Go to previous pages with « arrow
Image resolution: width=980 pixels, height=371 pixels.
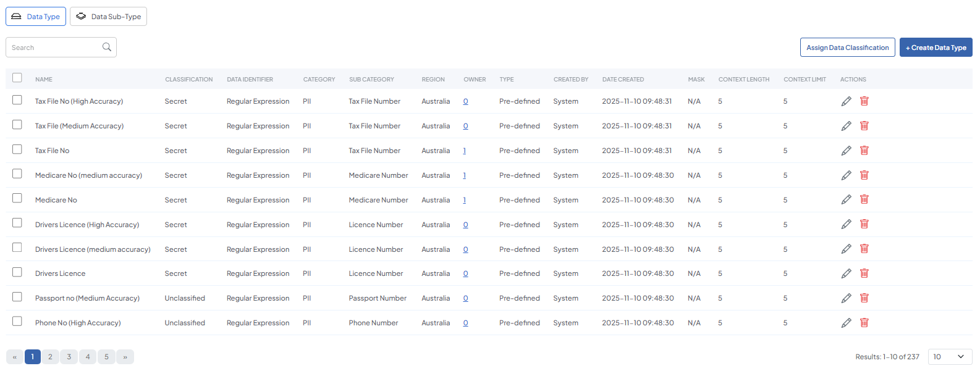(15, 357)
